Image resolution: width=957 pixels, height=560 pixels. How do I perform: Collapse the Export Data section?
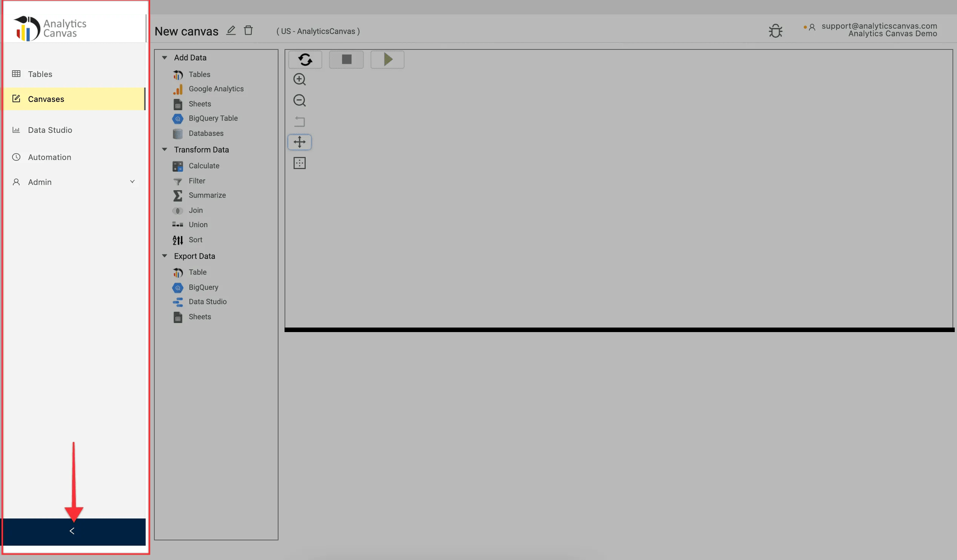165,256
